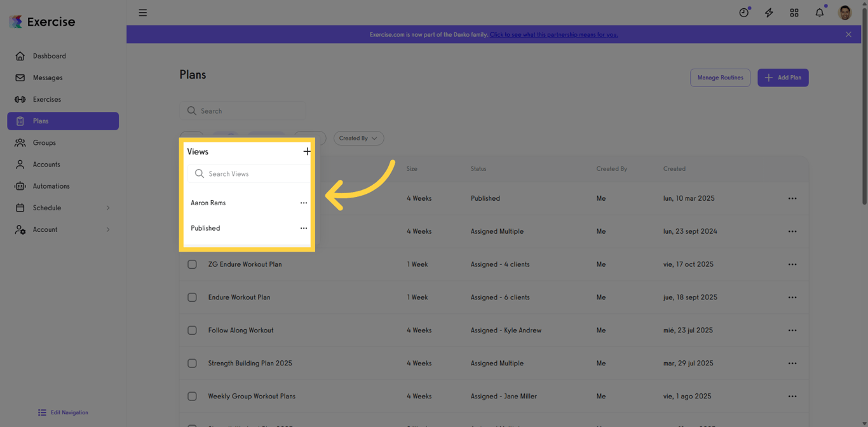Open the Daxko partnership link in the banner

pyautogui.click(x=553, y=34)
